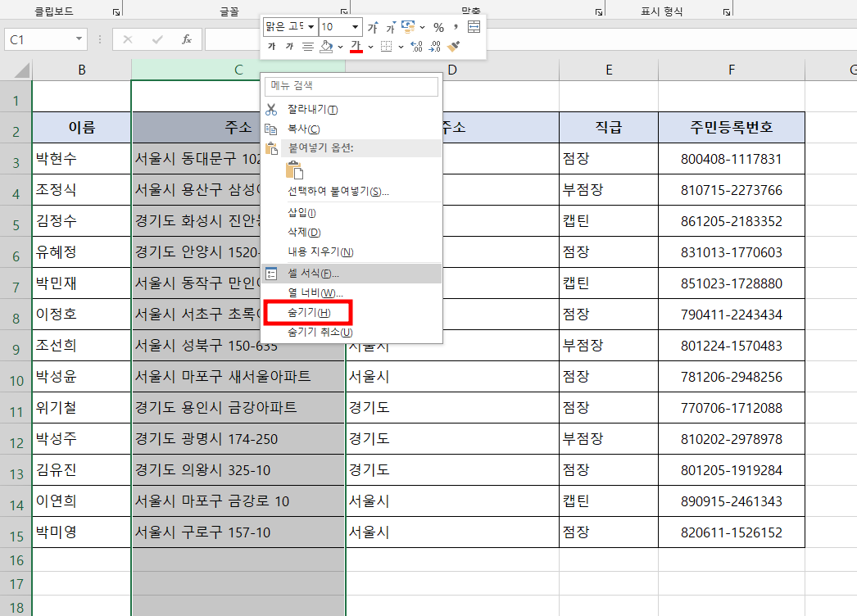The image size is (857, 616).
Task: Choose 삭제(D) from the context menu
Action: tap(351, 233)
